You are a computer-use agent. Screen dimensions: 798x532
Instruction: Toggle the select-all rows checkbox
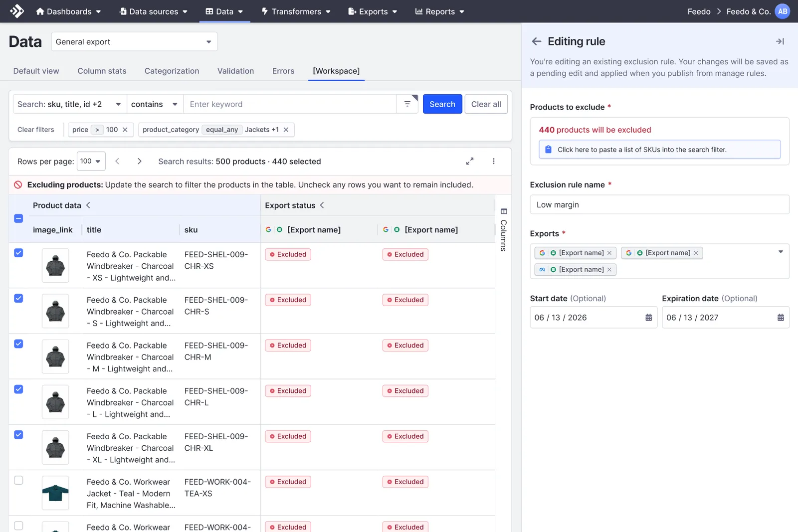(x=18, y=218)
